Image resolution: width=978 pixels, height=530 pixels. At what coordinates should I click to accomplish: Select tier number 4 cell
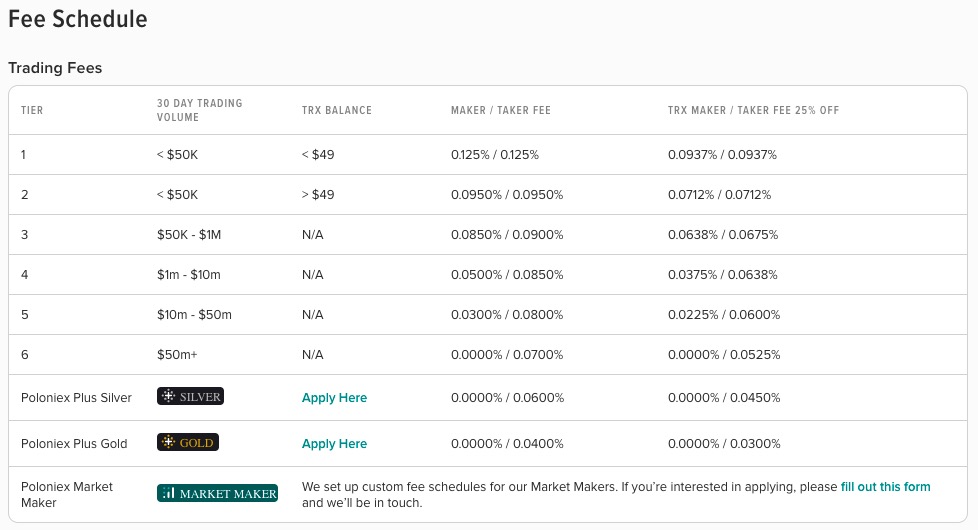(24, 274)
